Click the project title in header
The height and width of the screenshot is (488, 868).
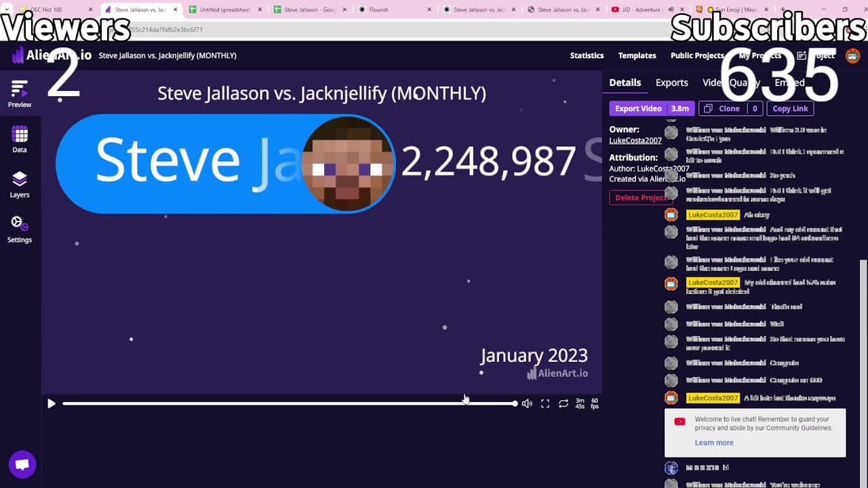coord(167,56)
